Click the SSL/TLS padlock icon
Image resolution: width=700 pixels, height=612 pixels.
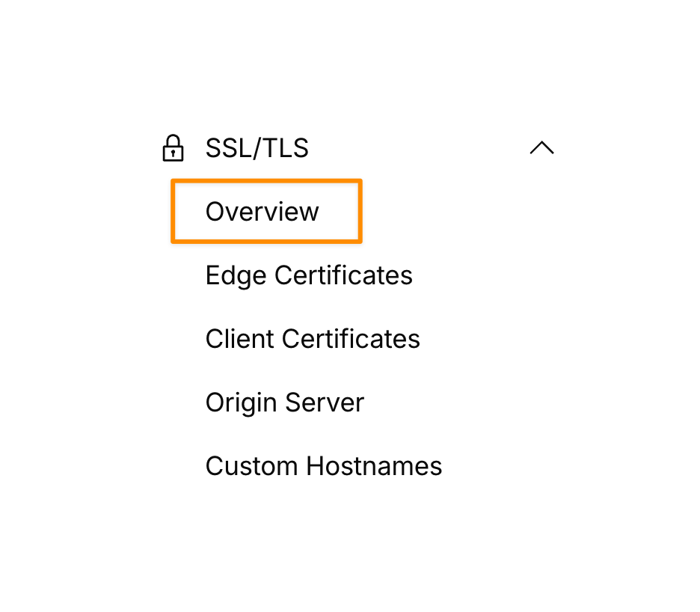[x=173, y=148]
